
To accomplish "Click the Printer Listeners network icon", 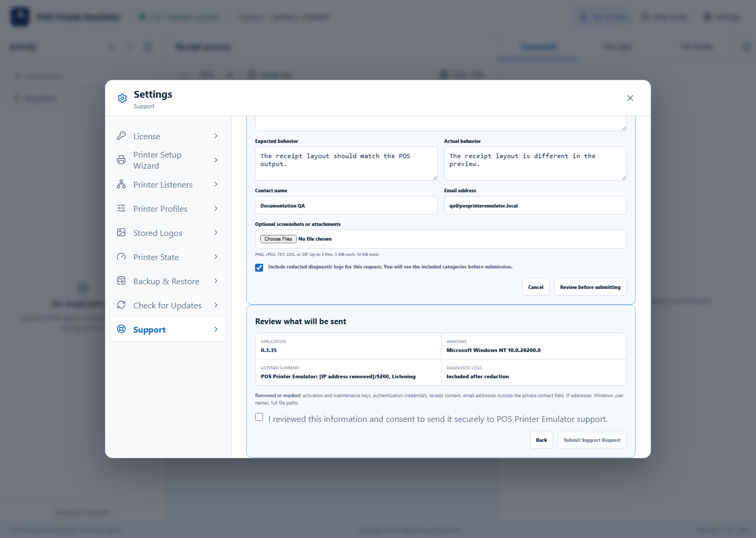I will [121, 184].
